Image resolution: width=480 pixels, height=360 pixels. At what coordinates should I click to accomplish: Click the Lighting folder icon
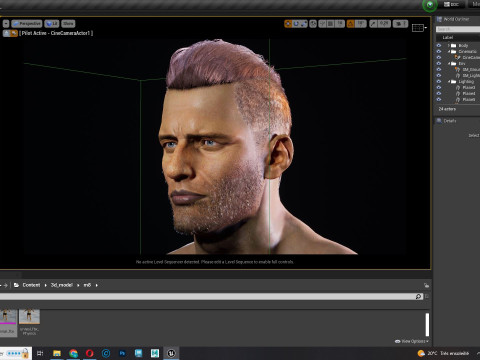click(454, 81)
